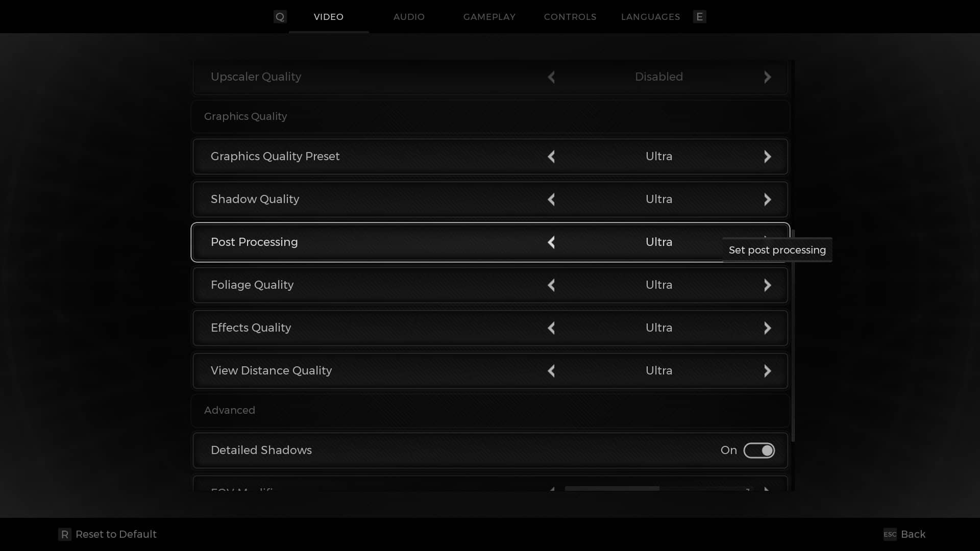Click the ESC key icon
Screen dimensions: 980x551
click(890, 534)
